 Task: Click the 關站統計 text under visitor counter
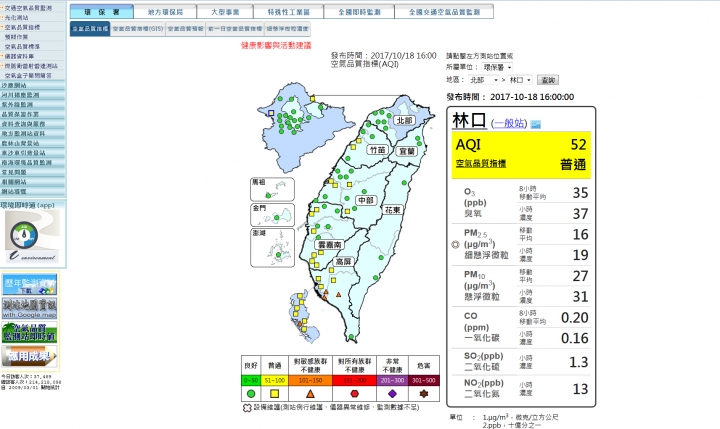(51, 387)
